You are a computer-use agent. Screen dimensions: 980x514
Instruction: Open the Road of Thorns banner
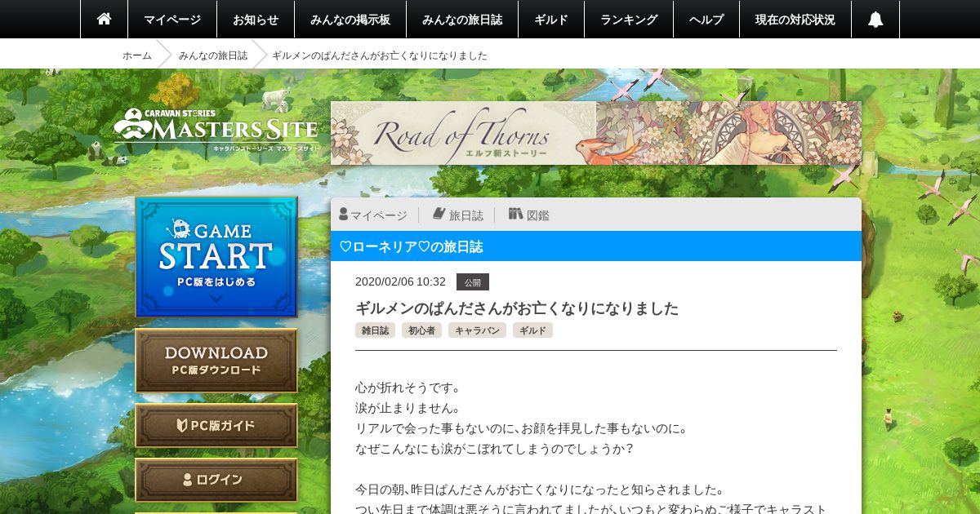[x=596, y=133]
